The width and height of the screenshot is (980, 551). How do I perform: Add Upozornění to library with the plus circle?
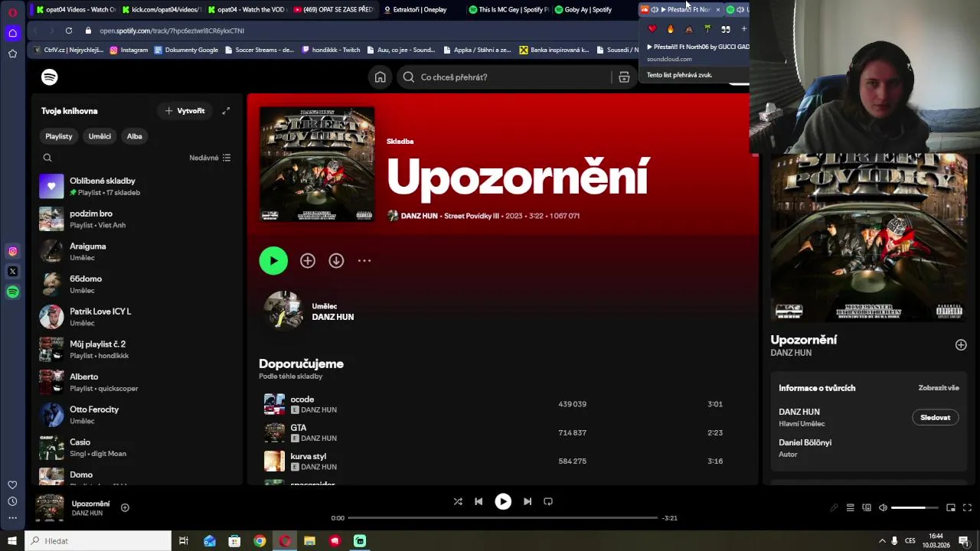coord(308,261)
